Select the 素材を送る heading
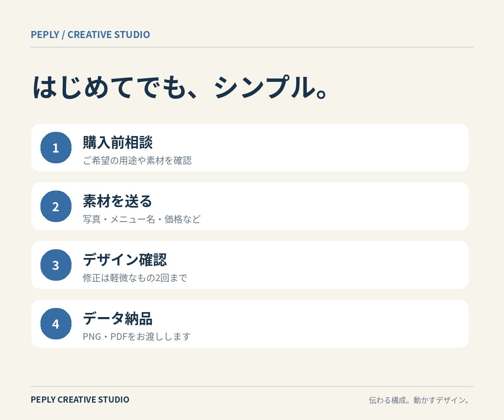Viewport: 504px width, 420px height. (x=118, y=201)
